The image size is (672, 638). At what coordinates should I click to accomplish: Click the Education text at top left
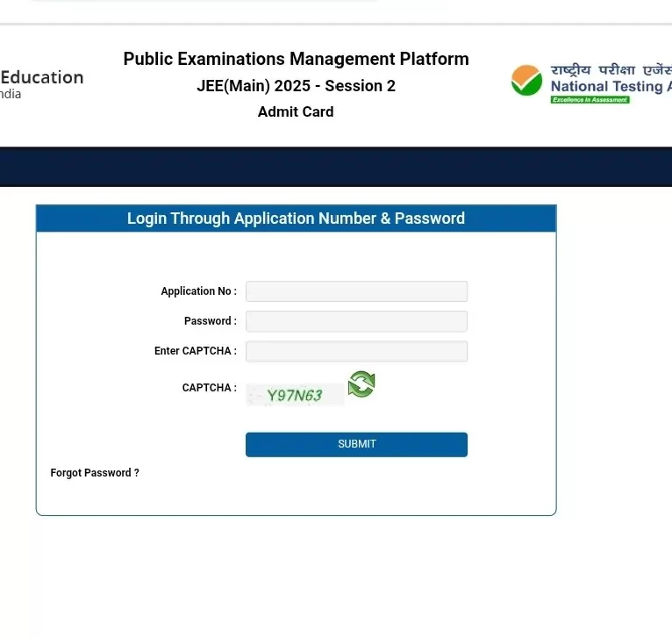pyautogui.click(x=41, y=77)
